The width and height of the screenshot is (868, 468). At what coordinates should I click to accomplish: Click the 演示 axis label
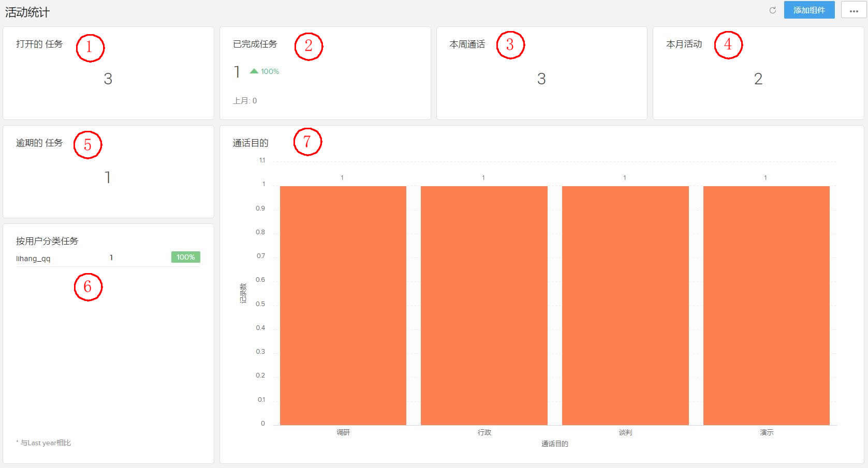[766, 433]
